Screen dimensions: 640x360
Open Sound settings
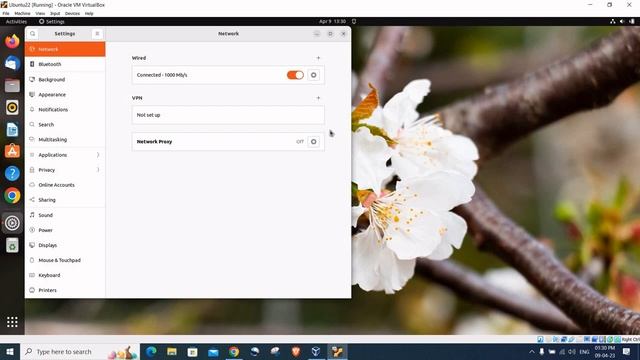pos(65,215)
